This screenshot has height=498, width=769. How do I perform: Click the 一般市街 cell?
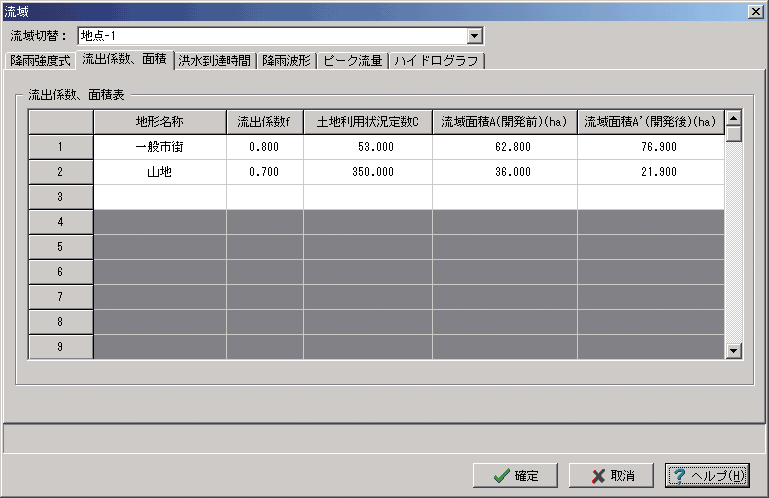pyautogui.click(x=160, y=147)
